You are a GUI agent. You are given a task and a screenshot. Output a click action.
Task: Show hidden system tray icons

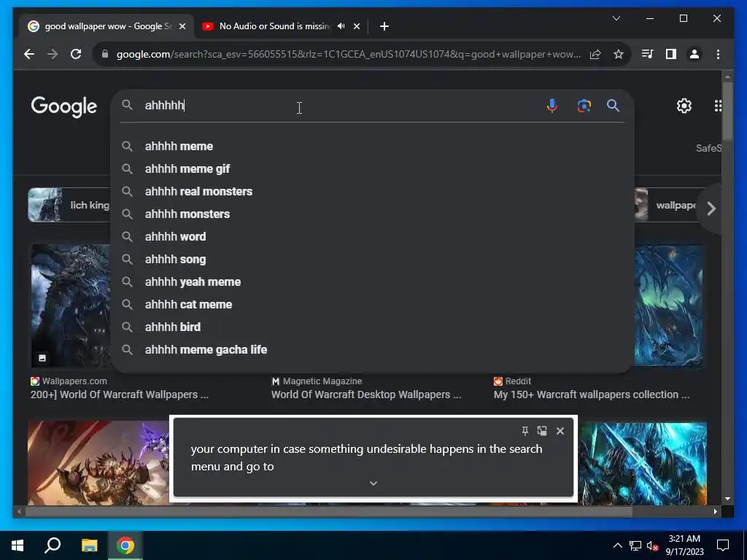617,545
